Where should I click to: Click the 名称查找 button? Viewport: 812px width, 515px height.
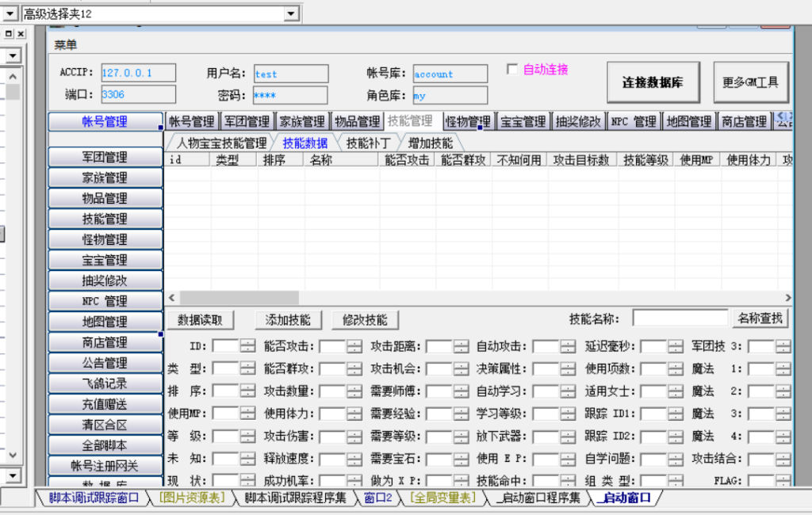pyautogui.click(x=760, y=319)
